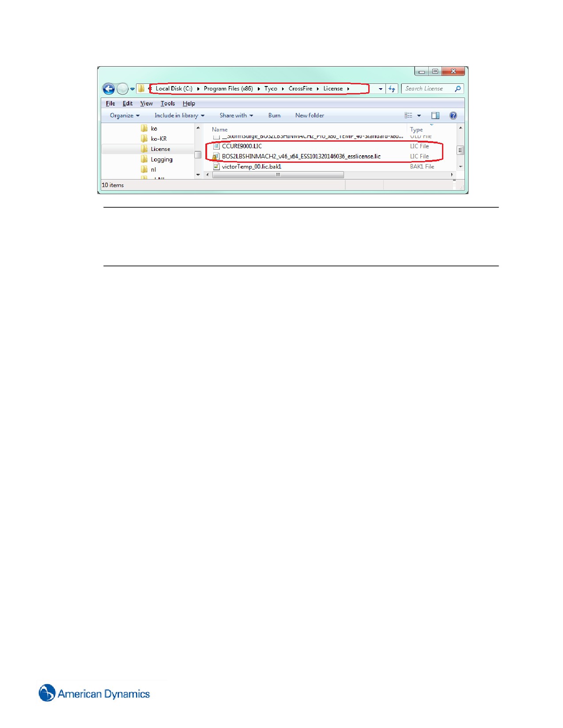Open Explorer help via question mark icon
Image resolution: width=563 pixels, height=728 pixels.
point(453,116)
